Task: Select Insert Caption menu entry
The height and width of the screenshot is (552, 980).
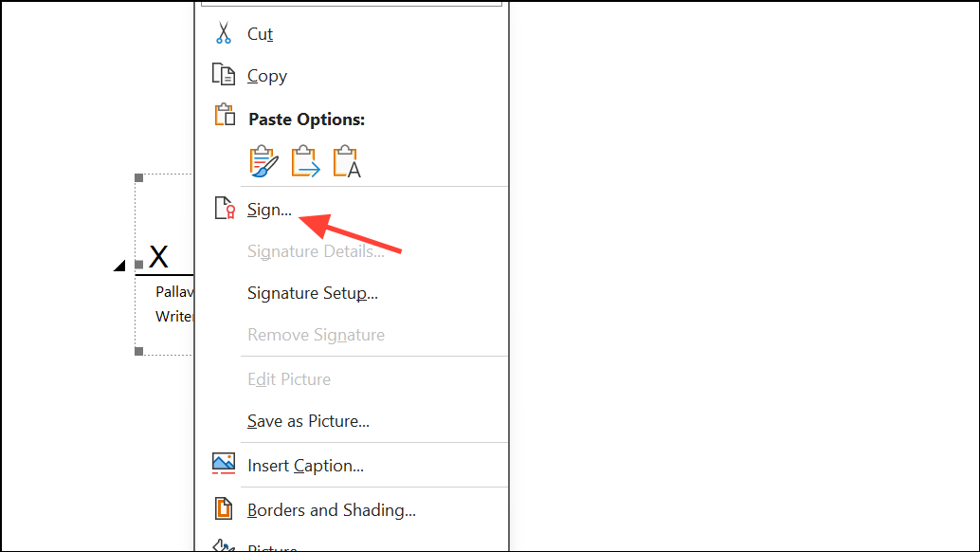Action: [x=303, y=465]
